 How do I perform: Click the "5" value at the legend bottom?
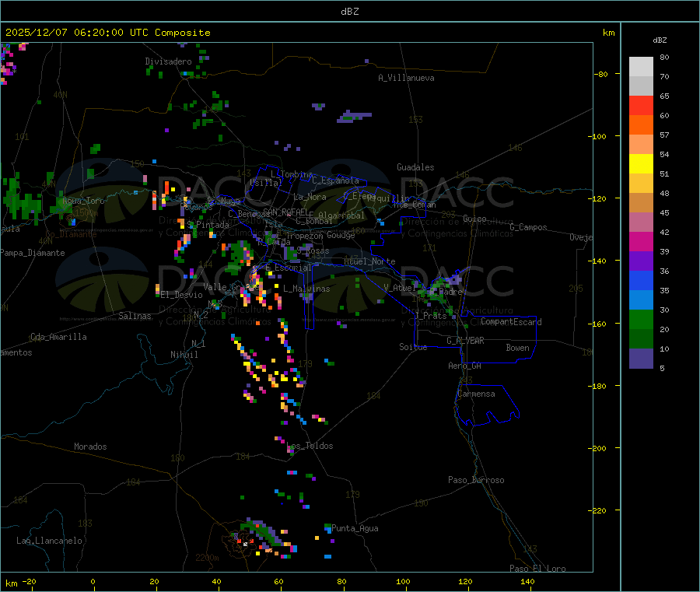tap(662, 368)
